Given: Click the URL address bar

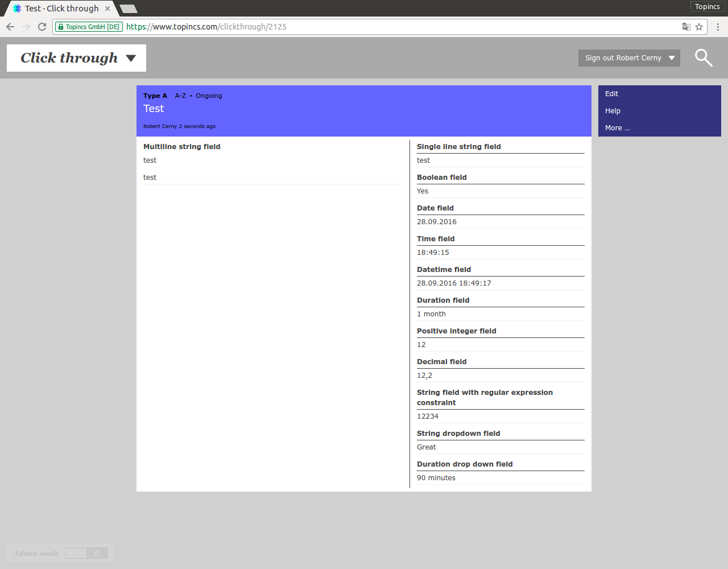Looking at the screenshot, I should click(x=398, y=27).
